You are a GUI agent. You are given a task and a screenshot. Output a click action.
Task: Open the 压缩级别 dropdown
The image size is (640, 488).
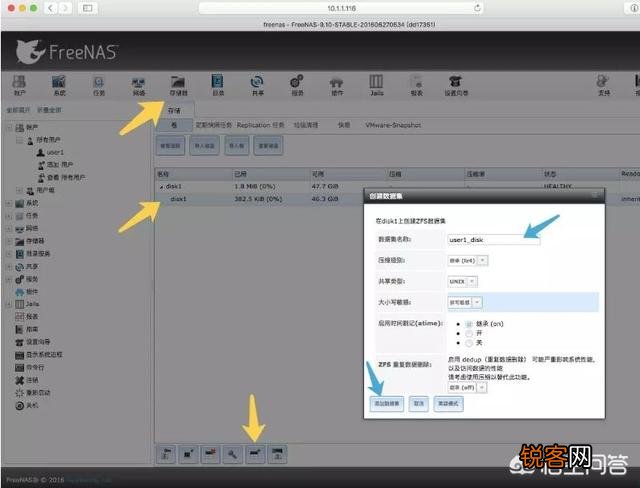(467, 260)
